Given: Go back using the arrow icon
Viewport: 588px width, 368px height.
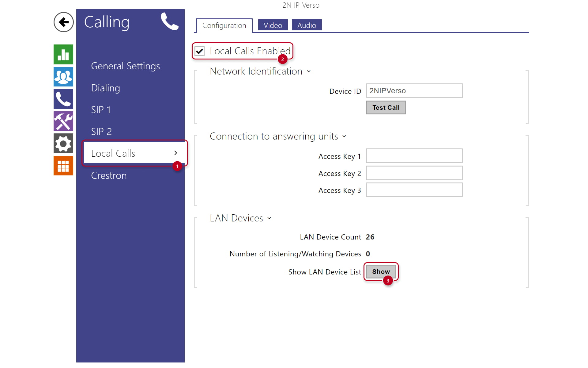Looking at the screenshot, I should pyautogui.click(x=63, y=22).
